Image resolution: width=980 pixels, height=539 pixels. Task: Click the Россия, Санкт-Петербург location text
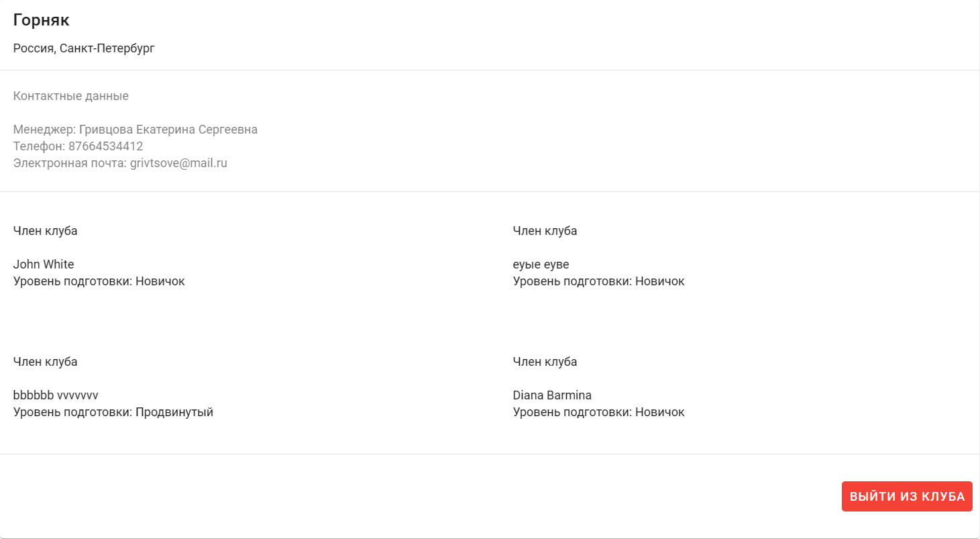pyautogui.click(x=84, y=49)
